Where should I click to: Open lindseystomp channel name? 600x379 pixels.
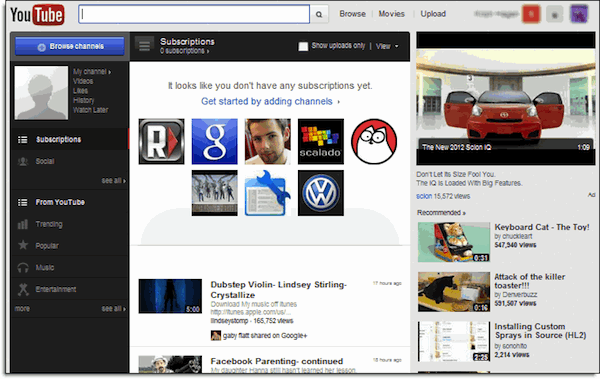(229, 321)
